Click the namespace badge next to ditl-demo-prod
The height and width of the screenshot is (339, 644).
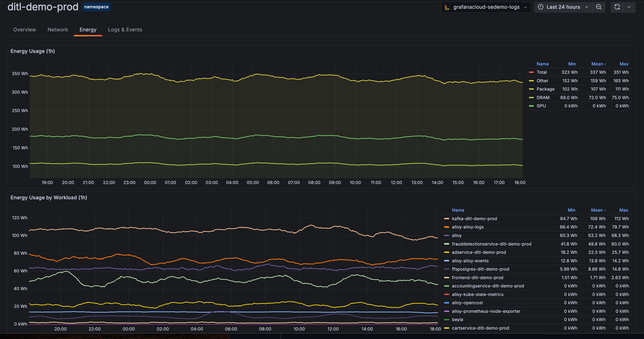pos(96,7)
